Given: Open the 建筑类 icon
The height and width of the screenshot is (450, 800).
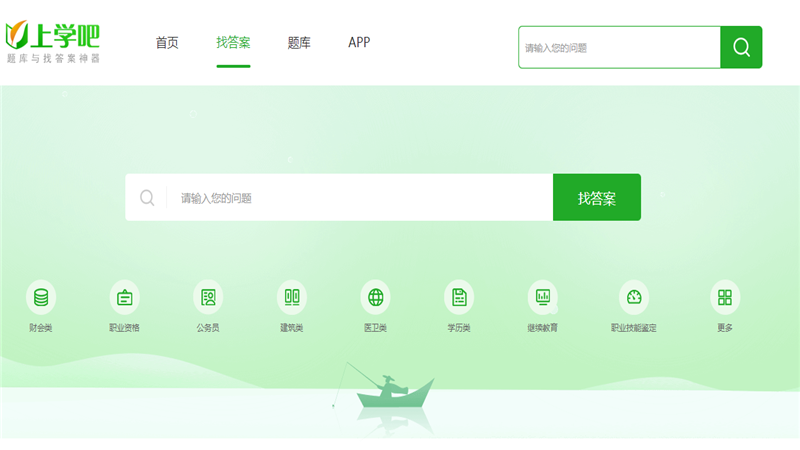Looking at the screenshot, I should (292, 297).
